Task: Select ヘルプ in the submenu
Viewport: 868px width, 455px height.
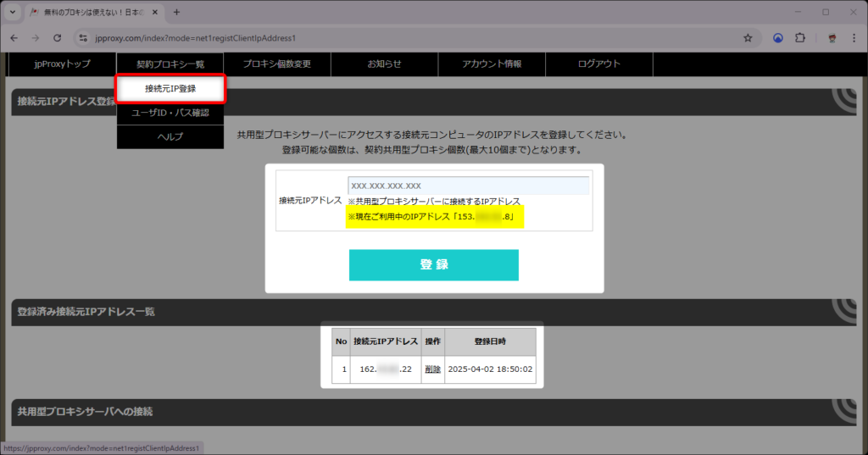Action: click(x=170, y=136)
